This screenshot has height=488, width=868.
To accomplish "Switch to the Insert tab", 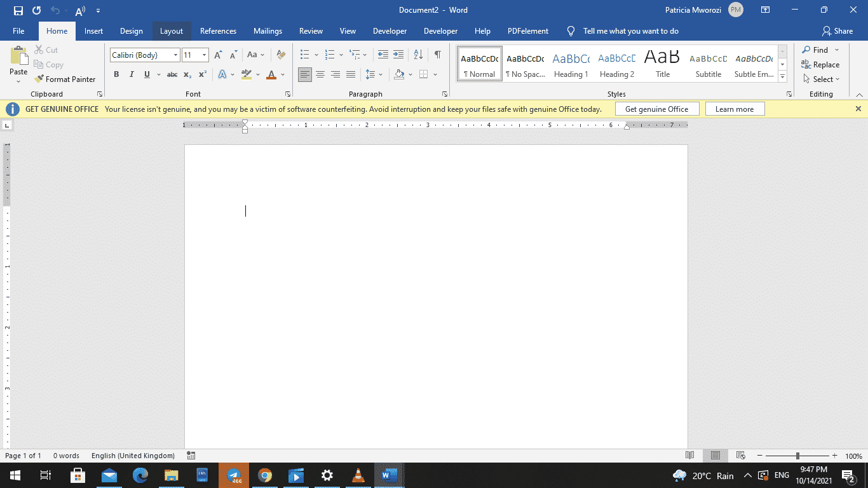I will [x=93, y=30].
